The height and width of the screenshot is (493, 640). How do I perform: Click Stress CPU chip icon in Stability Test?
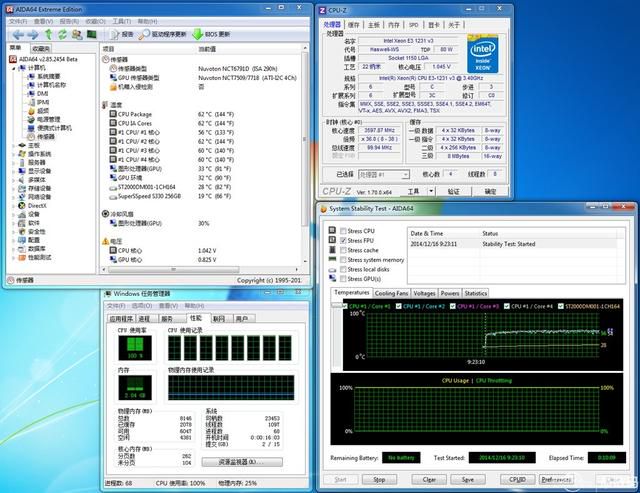pyautogui.click(x=332, y=230)
